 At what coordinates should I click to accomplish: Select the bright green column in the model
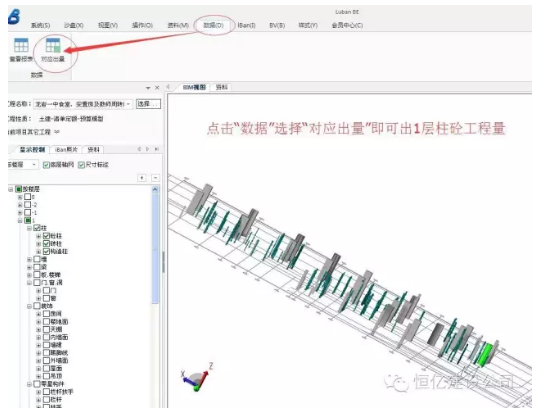485,355
